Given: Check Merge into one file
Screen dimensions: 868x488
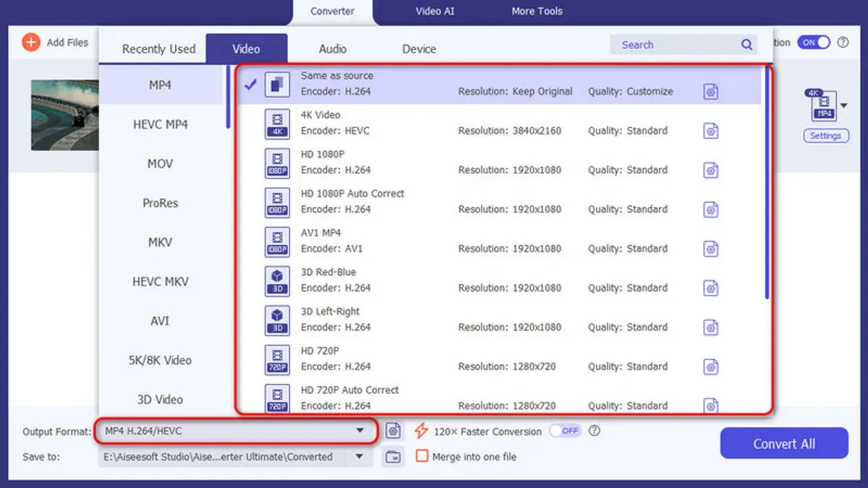Looking at the screenshot, I should coord(422,456).
